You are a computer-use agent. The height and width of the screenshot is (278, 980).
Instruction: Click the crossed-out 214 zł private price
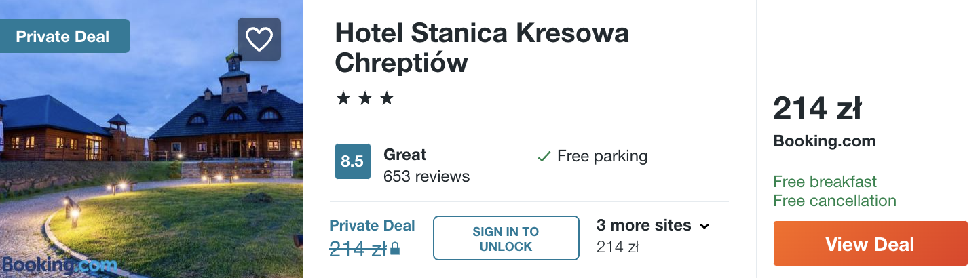pos(358,249)
